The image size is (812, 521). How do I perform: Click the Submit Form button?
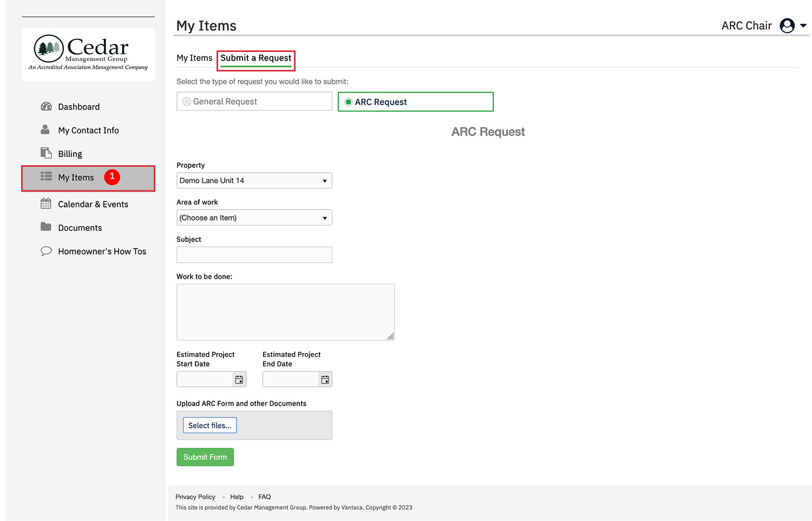[x=205, y=457]
